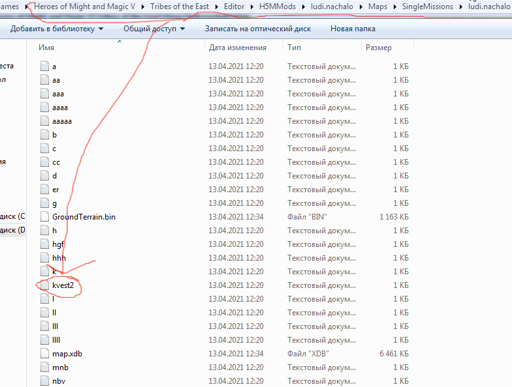512x387 pixels.
Task: Select the file icon beside 'aaaa'
Action: coord(44,107)
